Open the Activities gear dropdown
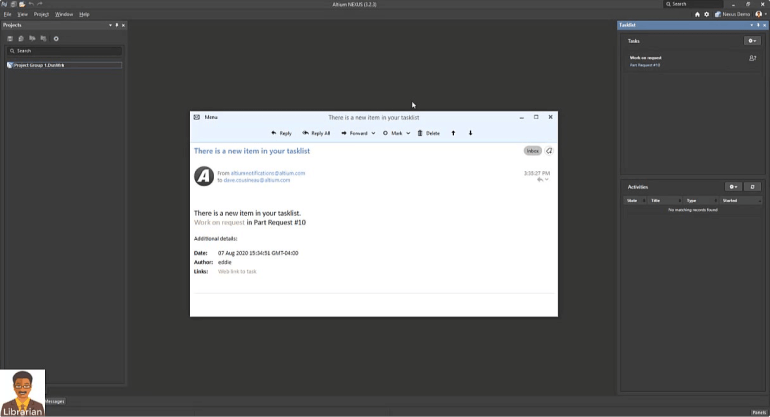Viewport: 770px width, 417px height. coord(733,187)
